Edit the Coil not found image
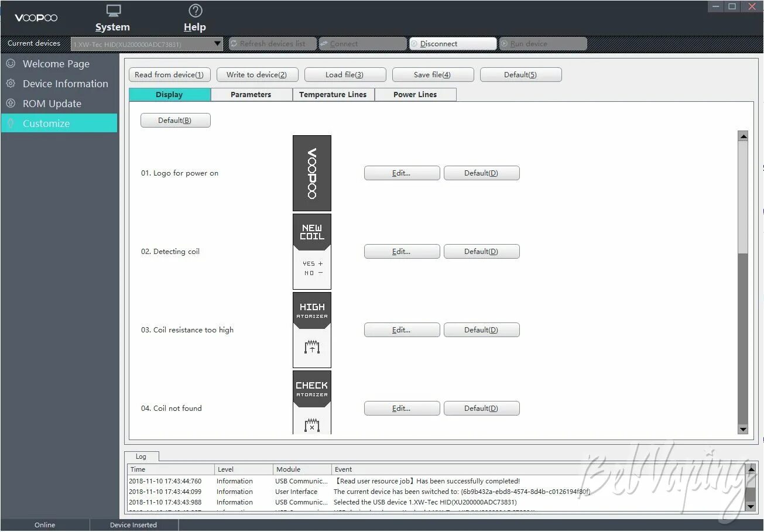764x532 pixels. [402, 409]
